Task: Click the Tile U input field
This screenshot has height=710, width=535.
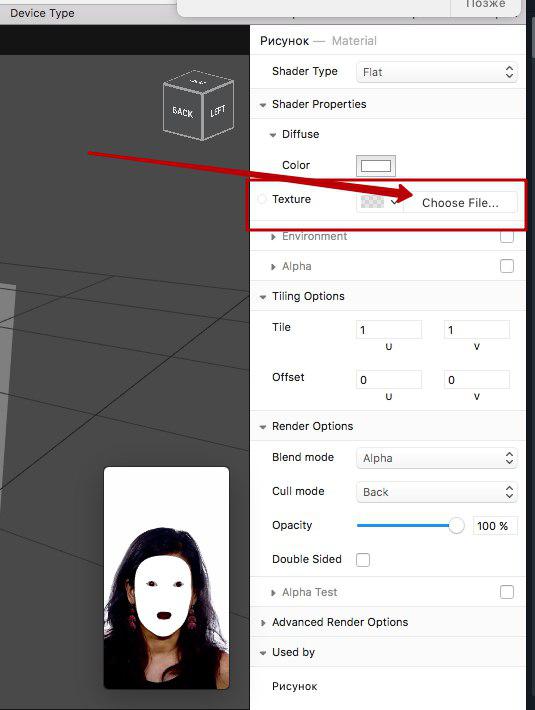Action: 389,330
